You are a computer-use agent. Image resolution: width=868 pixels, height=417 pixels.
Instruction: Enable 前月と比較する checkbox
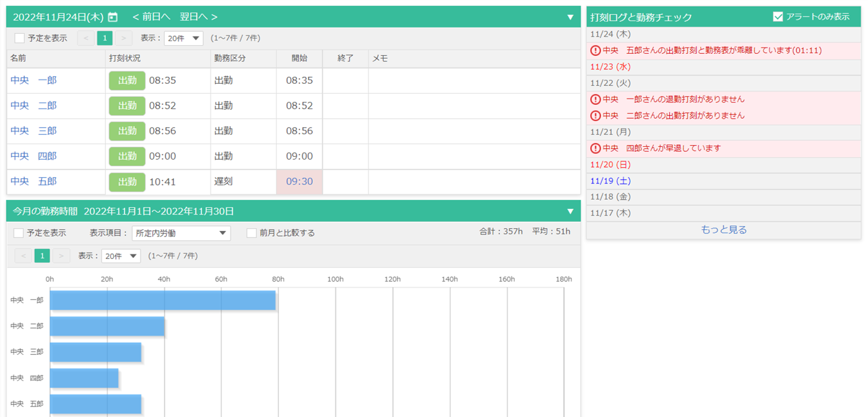coord(252,233)
